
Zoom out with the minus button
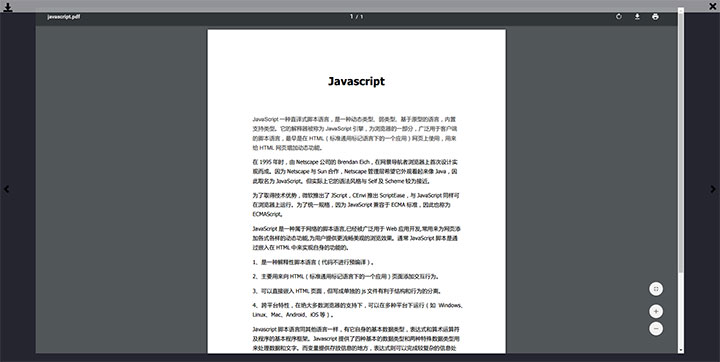[x=656, y=328]
